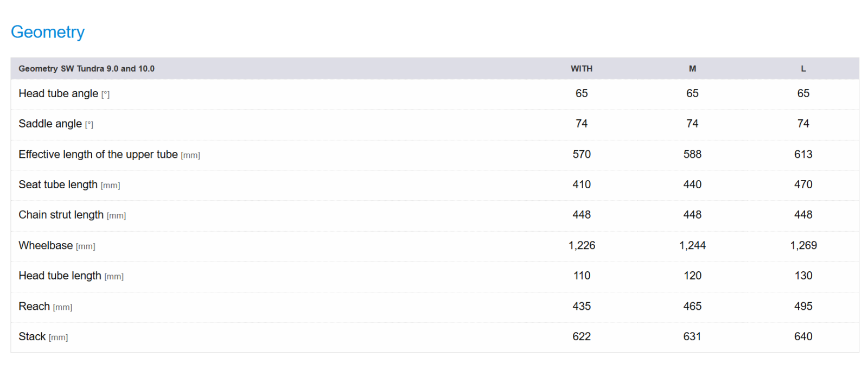Click the Geometry SW Tundra table header
Image resolution: width=868 pixels, height=376 pixels.
[x=86, y=69]
